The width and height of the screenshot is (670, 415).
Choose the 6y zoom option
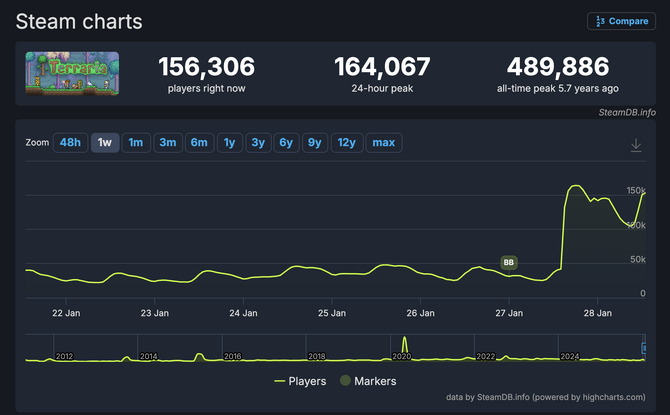click(286, 143)
